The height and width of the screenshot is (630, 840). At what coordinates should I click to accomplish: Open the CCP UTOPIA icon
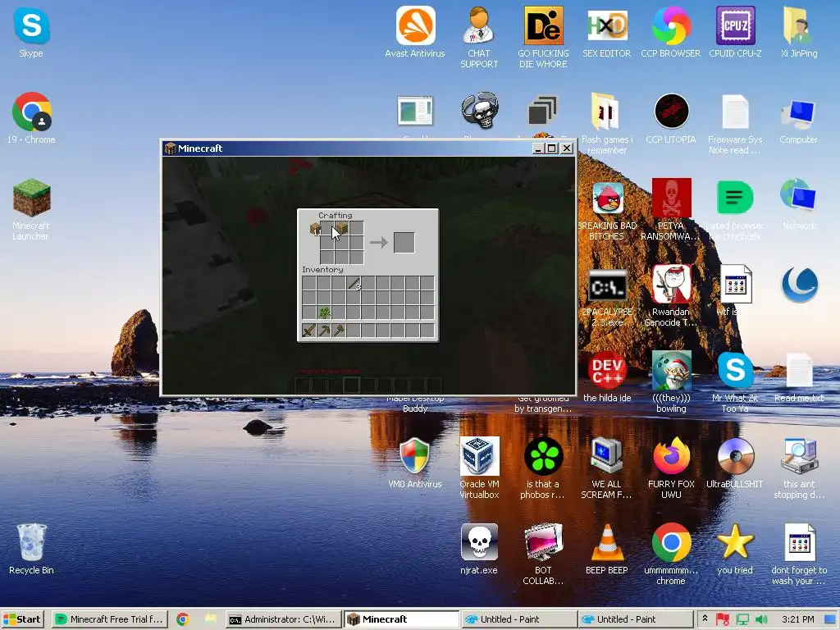click(x=671, y=118)
